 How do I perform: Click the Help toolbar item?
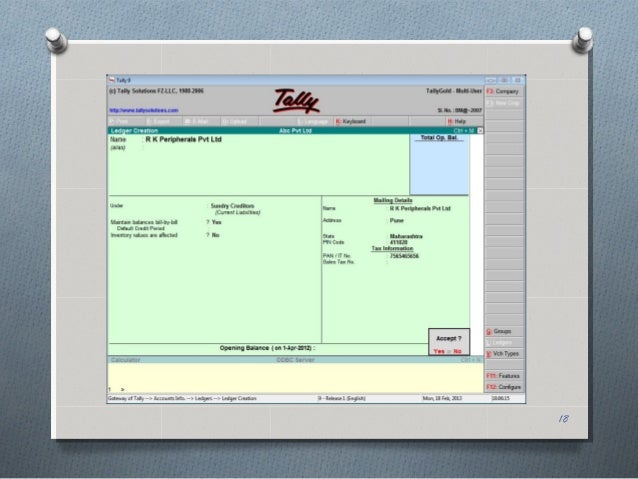pos(457,121)
